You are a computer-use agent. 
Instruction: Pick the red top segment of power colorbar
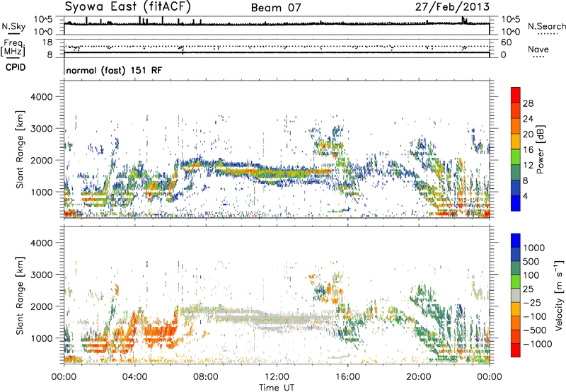coord(516,95)
